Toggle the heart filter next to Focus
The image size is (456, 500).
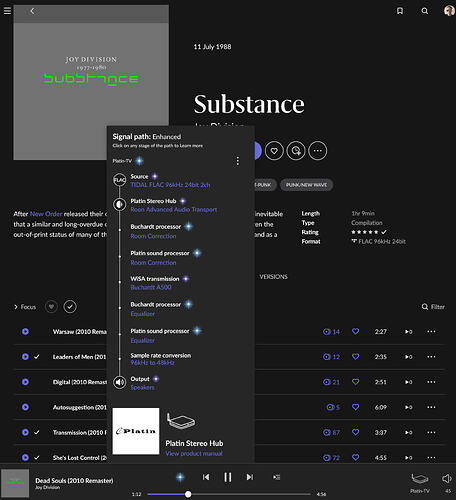click(51, 307)
